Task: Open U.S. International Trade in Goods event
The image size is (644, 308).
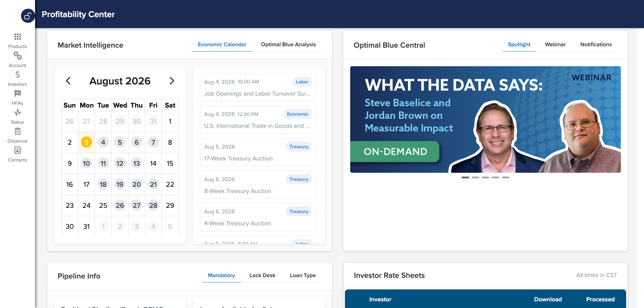Action: click(258, 119)
